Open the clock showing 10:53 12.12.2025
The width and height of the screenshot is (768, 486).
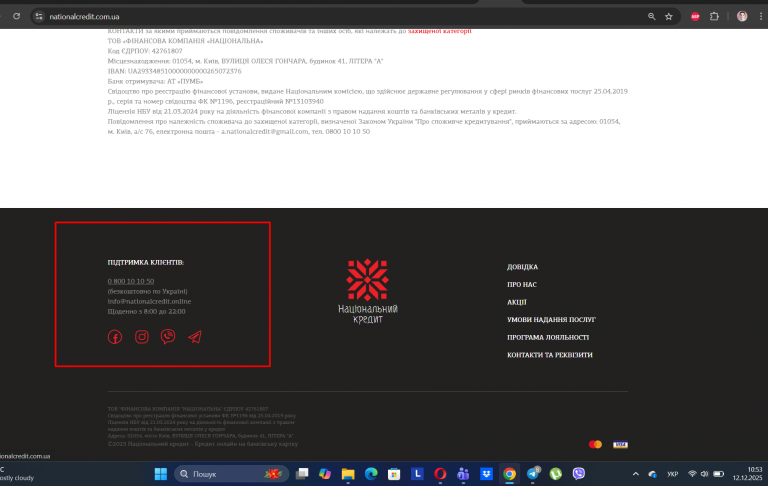(747, 473)
